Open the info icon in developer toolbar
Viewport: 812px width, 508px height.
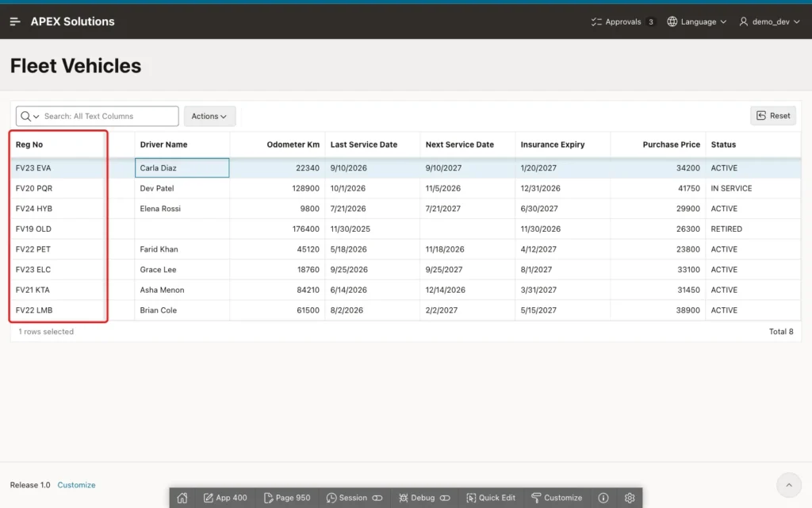pos(603,498)
